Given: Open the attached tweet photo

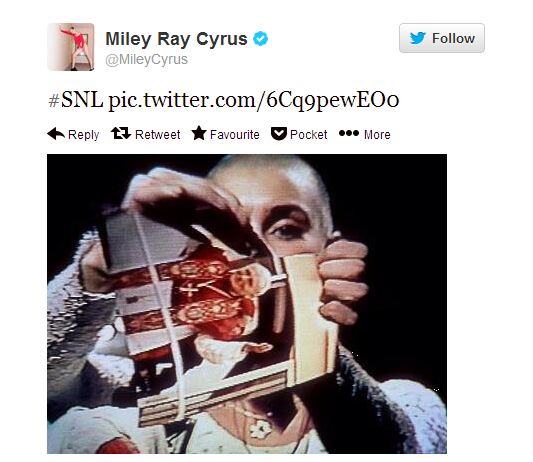Looking at the screenshot, I should (x=247, y=304).
